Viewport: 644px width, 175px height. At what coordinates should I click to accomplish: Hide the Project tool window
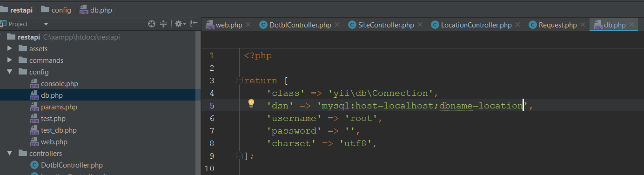194,24
